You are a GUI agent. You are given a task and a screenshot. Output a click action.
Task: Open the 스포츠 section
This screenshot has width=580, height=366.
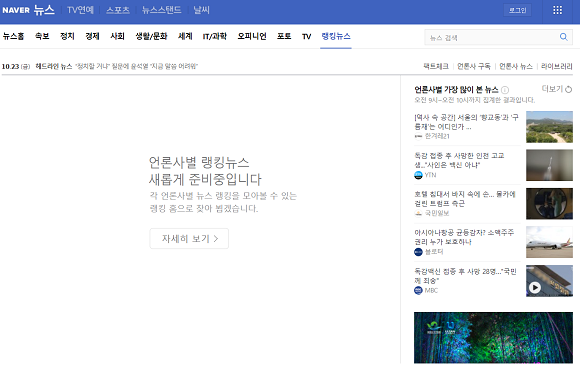[118, 10]
